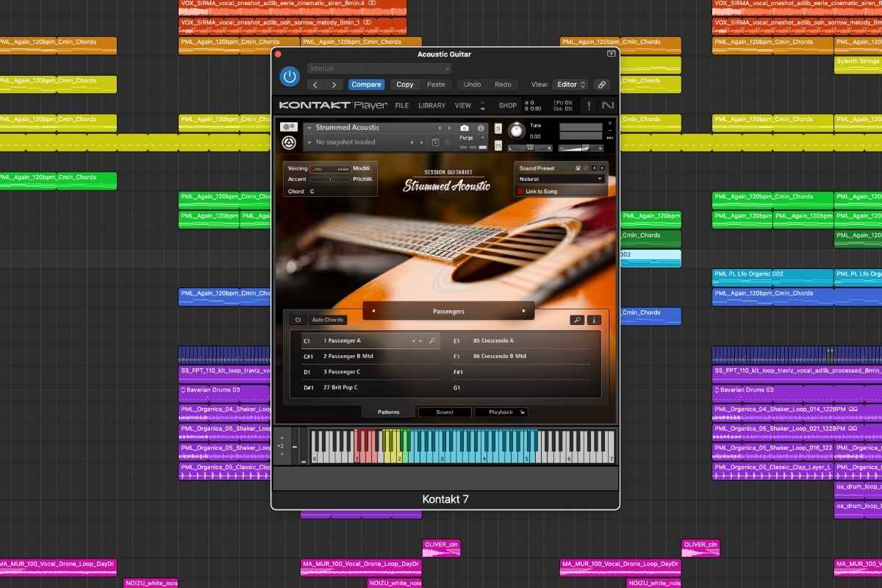Screen dimensions: 882x588
Task: Select next snapshot arrow
Action: tap(421, 143)
